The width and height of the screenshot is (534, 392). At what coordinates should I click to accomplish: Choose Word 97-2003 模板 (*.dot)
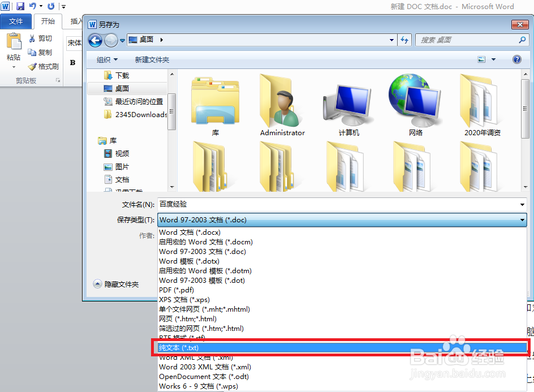pyautogui.click(x=342, y=281)
